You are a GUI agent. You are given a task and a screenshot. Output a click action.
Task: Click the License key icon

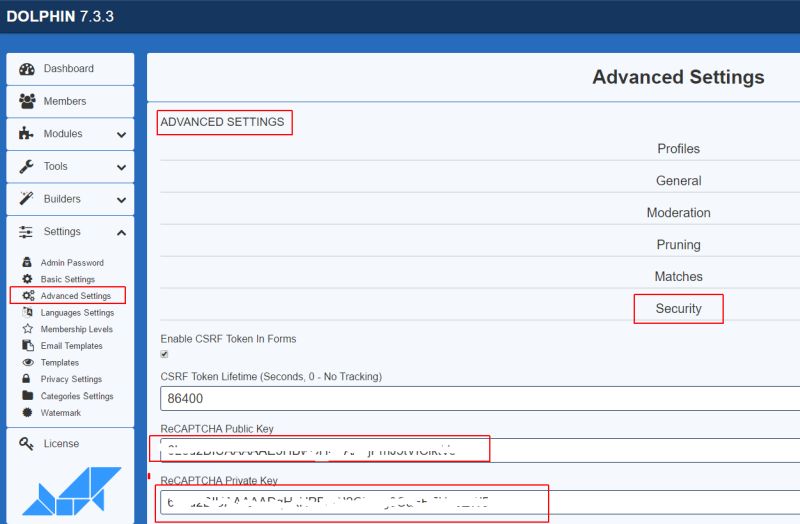coord(27,443)
